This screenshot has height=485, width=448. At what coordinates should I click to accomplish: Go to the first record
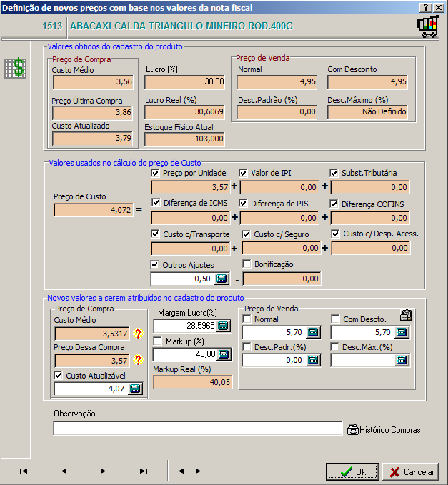24,471
